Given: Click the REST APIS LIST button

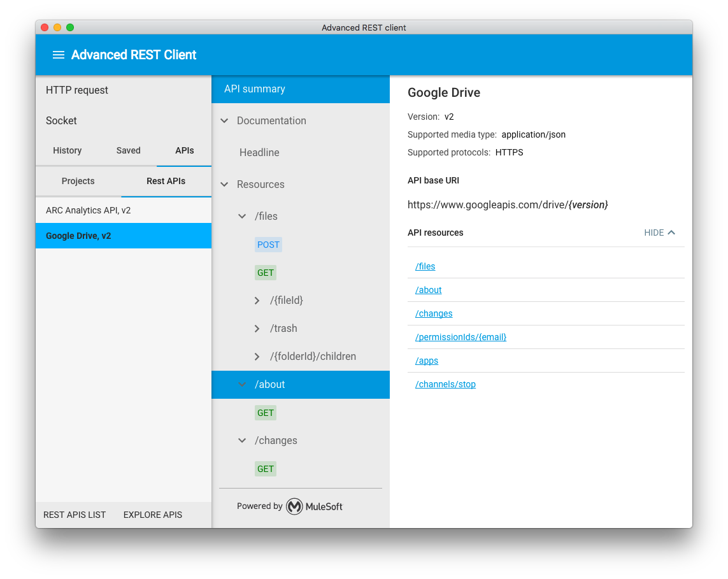Looking at the screenshot, I should click(75, 515).
